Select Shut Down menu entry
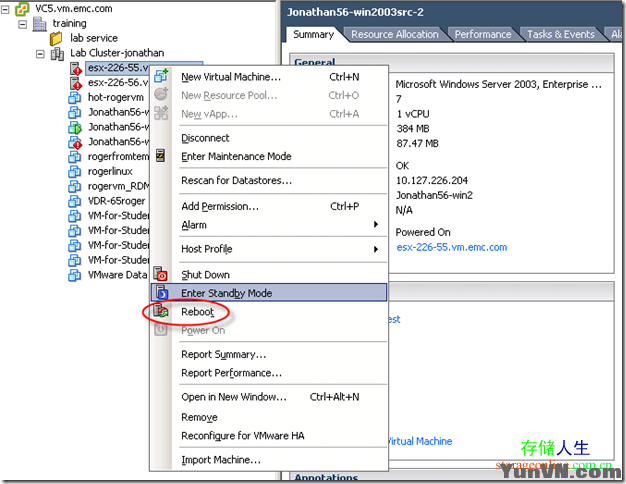Image resolution: width=626 pixels, height=484 pixels. coord(269,275)
